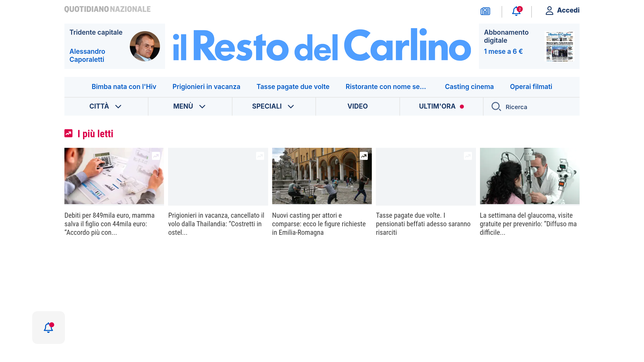Image resolution: width=644 pixels, height=362 pixels.
Task: Expand the SPECIALI dropdown
Action: [x=273, y=106]
